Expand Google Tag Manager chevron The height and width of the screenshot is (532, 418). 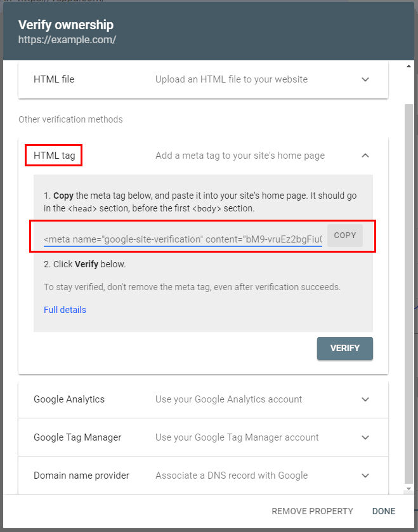point(365,437)
